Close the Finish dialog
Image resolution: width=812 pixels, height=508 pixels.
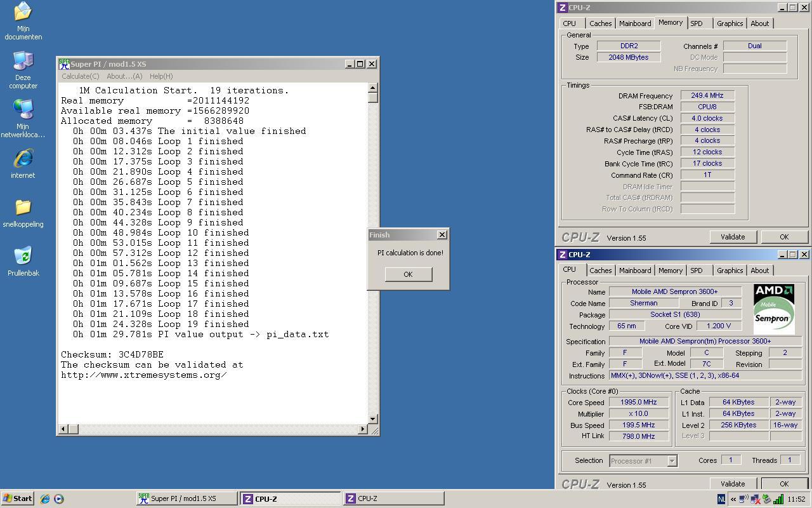(442, 235)
